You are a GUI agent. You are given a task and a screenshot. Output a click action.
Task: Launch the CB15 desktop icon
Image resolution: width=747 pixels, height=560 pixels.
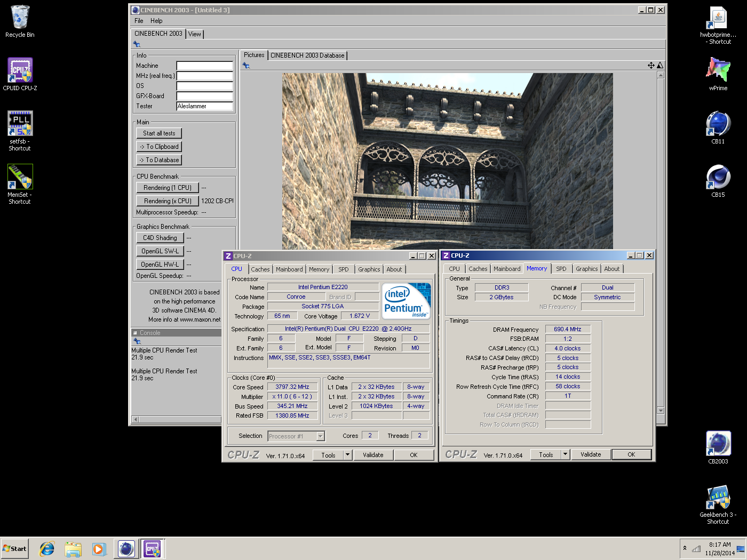718,181
